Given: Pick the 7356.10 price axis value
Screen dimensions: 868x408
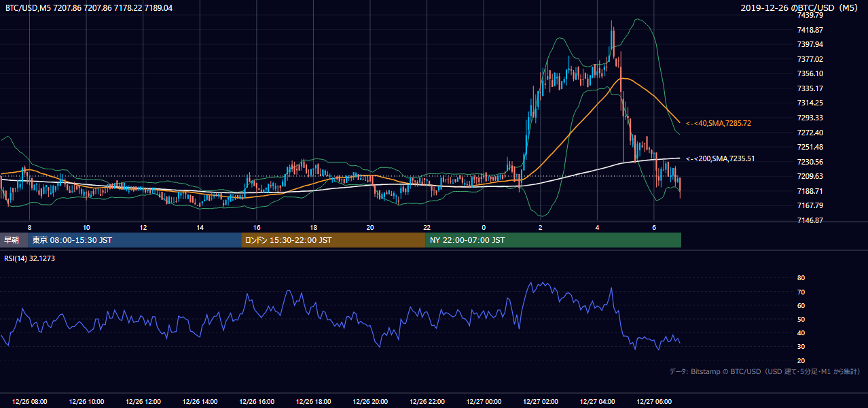Looking at the screenshot, I should [810, 73].
